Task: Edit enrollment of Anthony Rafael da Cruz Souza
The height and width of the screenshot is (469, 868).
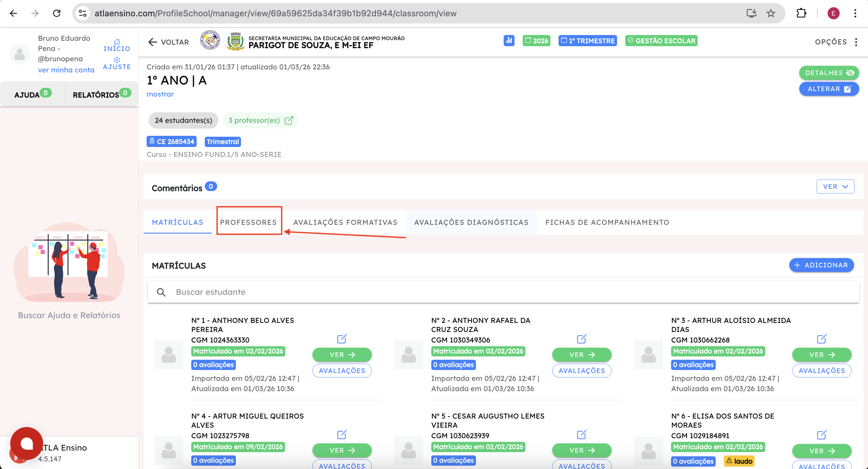Action: click(581, 339)
